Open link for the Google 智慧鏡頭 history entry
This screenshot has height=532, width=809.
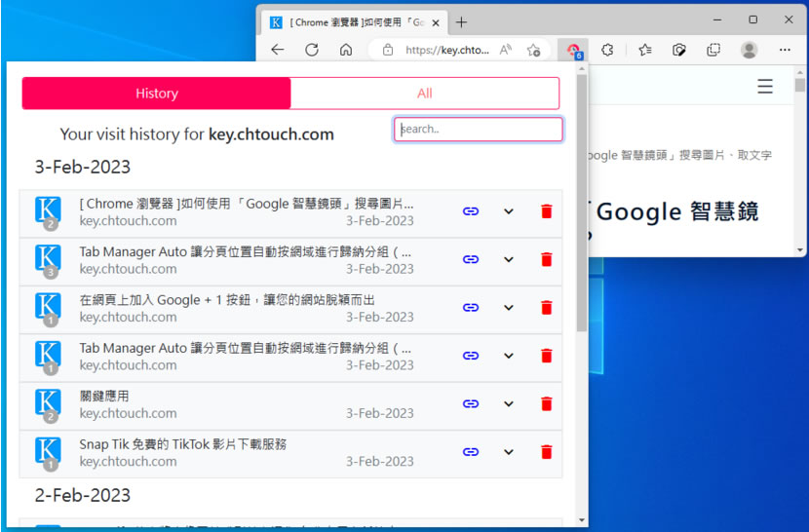click(471, 211)
